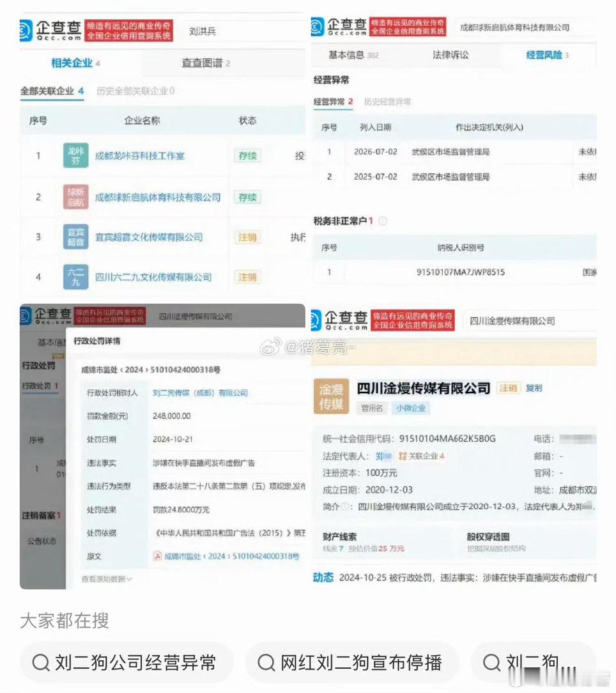Click the PDF icon beside the 原文 document link
Screen dimensions: 616x693
point(157,556)
